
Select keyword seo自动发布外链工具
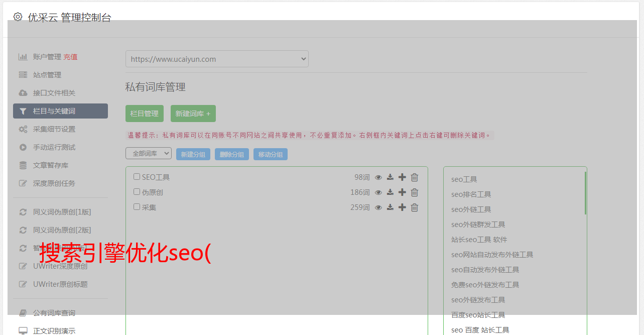tap(485, 270)
